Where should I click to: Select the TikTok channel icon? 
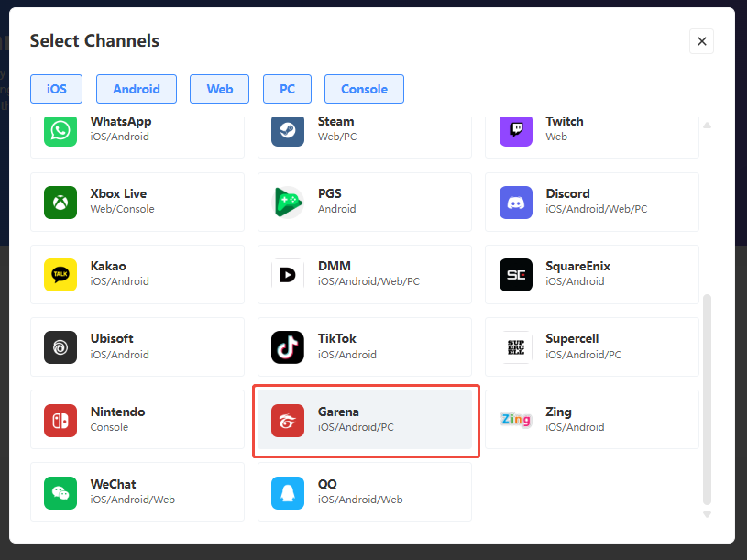tap(288, 347)
